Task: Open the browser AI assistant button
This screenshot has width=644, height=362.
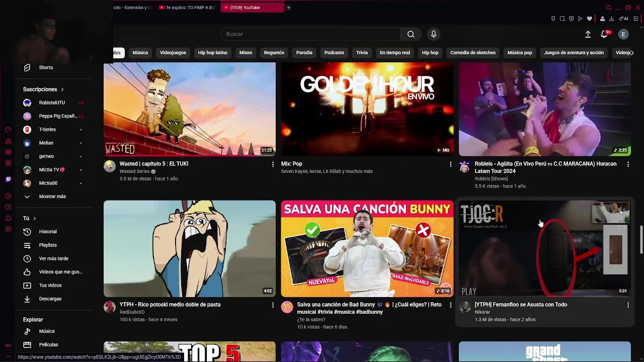Action: click(623, 19)
